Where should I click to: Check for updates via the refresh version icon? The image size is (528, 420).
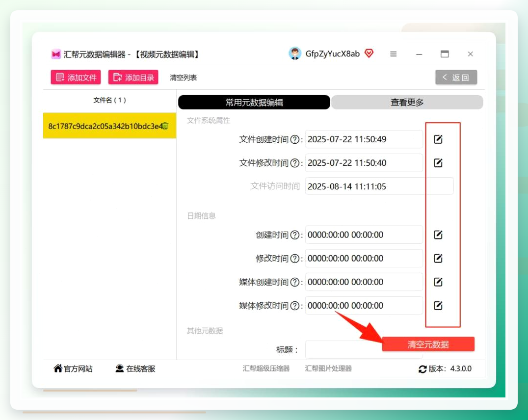click(x=422, y=369)
